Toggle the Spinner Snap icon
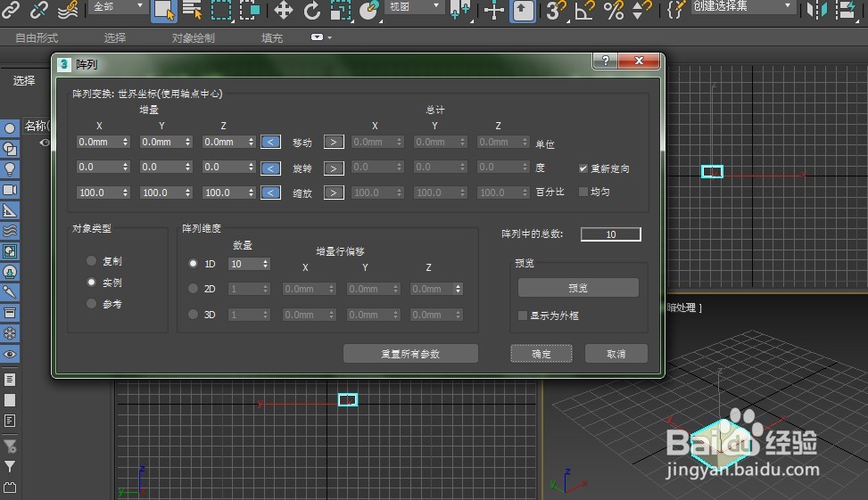868x500 pixels. pyautogui.click(x=641, y=10)
